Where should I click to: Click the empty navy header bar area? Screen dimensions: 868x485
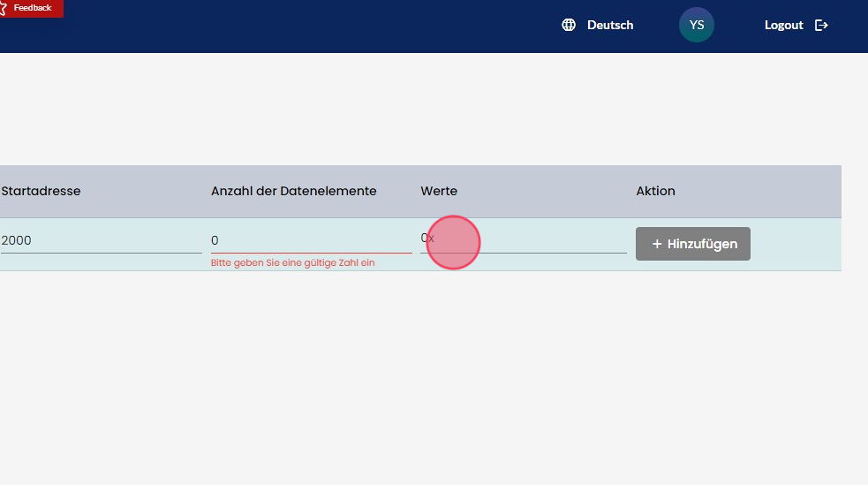click(x=309, y=25)
